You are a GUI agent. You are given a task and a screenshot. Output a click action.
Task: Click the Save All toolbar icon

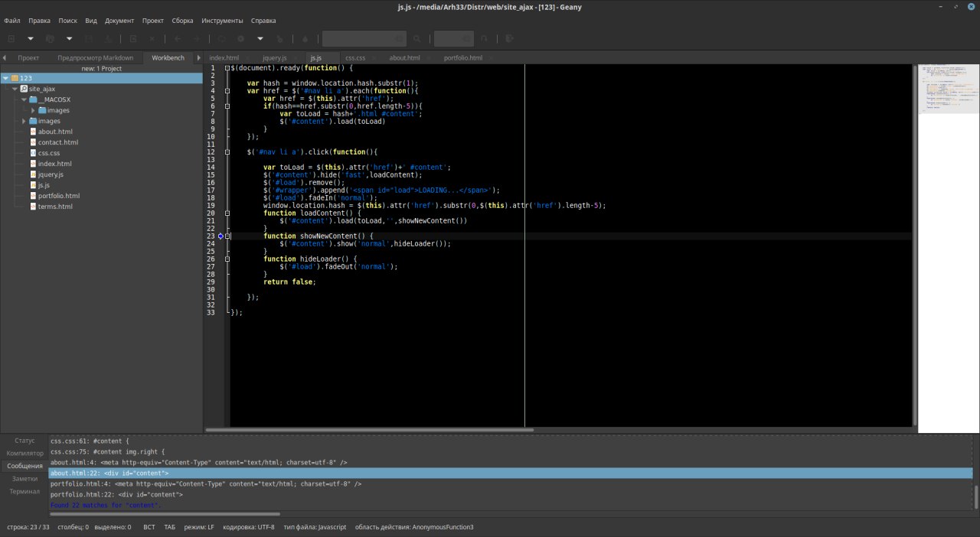point(108,38)
